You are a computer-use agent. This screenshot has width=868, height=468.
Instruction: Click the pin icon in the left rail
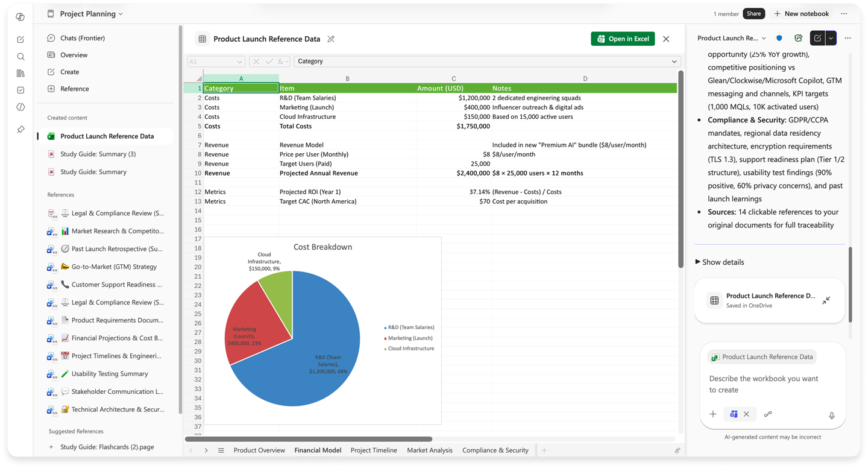(x=20, y=130)
